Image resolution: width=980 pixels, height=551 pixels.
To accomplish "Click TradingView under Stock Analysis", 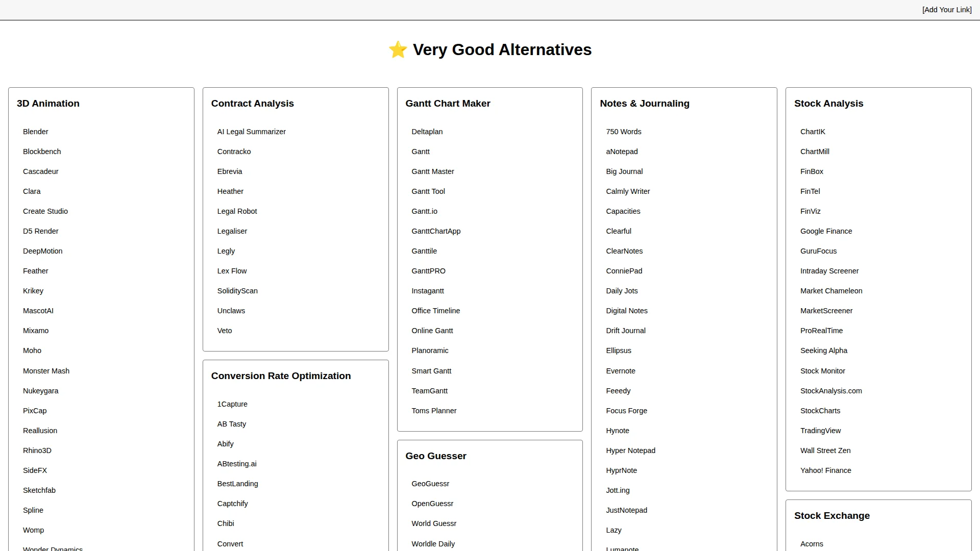I will [x=820, y=431].
